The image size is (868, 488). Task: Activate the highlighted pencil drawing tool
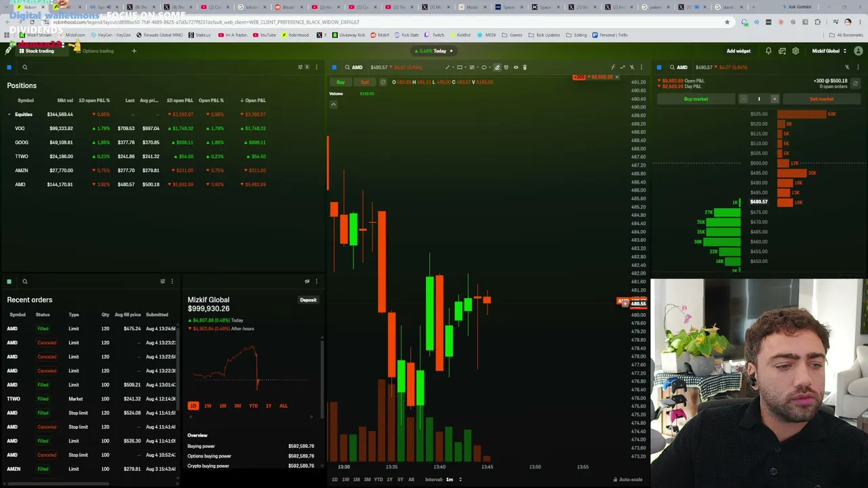[497, 67]
